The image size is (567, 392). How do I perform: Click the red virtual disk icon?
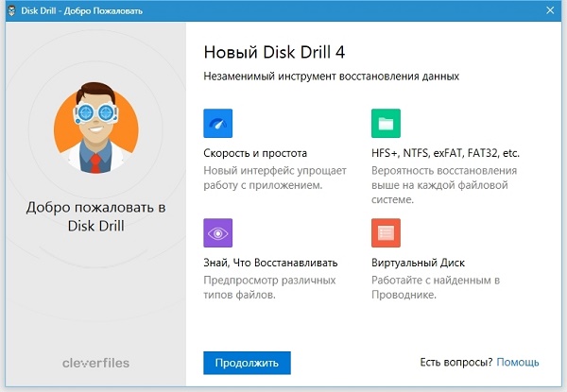386,233
